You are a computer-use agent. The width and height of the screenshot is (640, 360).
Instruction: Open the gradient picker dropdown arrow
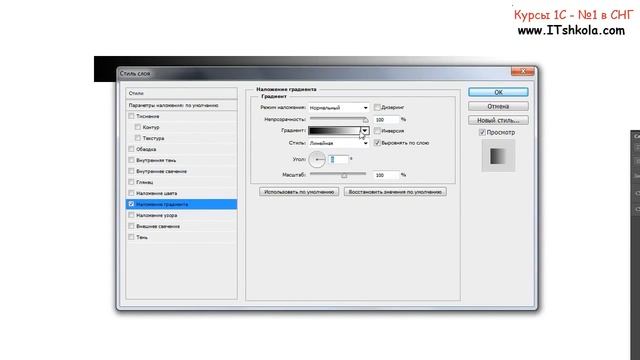365,131
